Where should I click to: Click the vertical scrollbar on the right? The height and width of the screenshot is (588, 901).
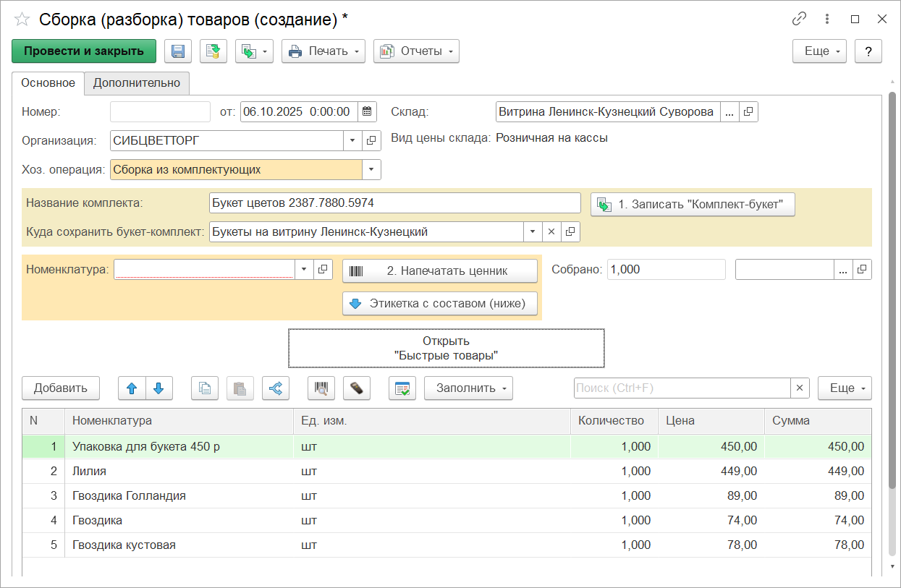(x=892, y=289)
